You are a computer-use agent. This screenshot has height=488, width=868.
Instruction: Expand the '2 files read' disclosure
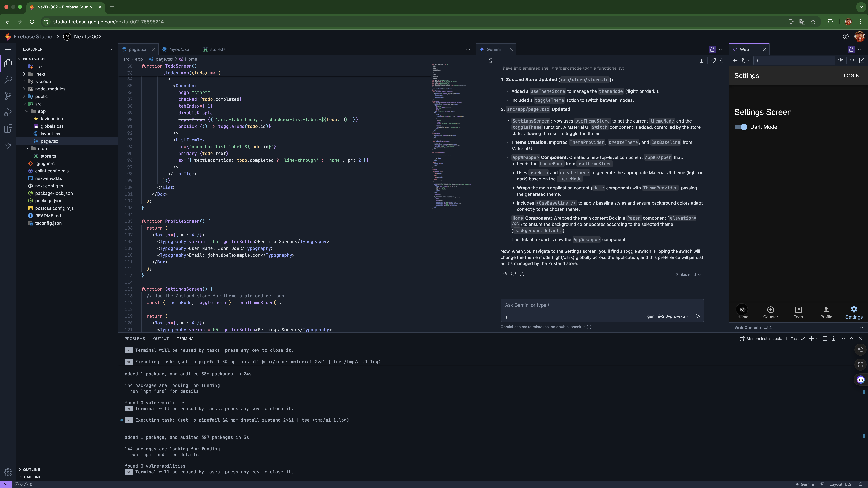tap(688, 274)
